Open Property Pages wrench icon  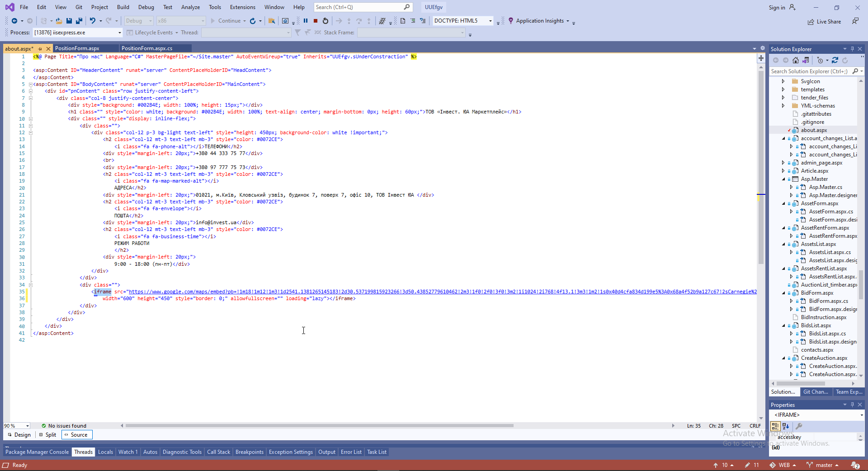click(x=799, y=426)
